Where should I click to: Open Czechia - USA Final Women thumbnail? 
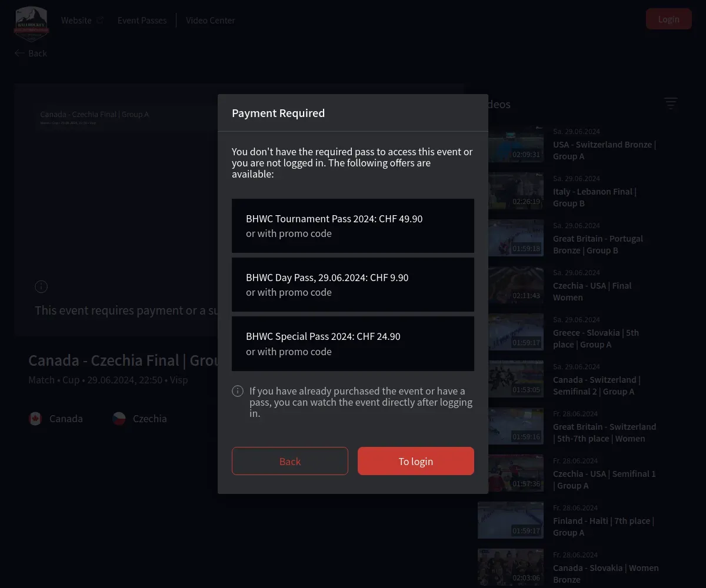pos(516,285)
